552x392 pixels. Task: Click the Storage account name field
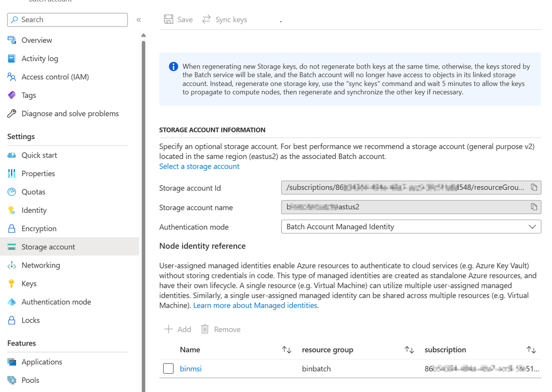(x=411, y=207)
